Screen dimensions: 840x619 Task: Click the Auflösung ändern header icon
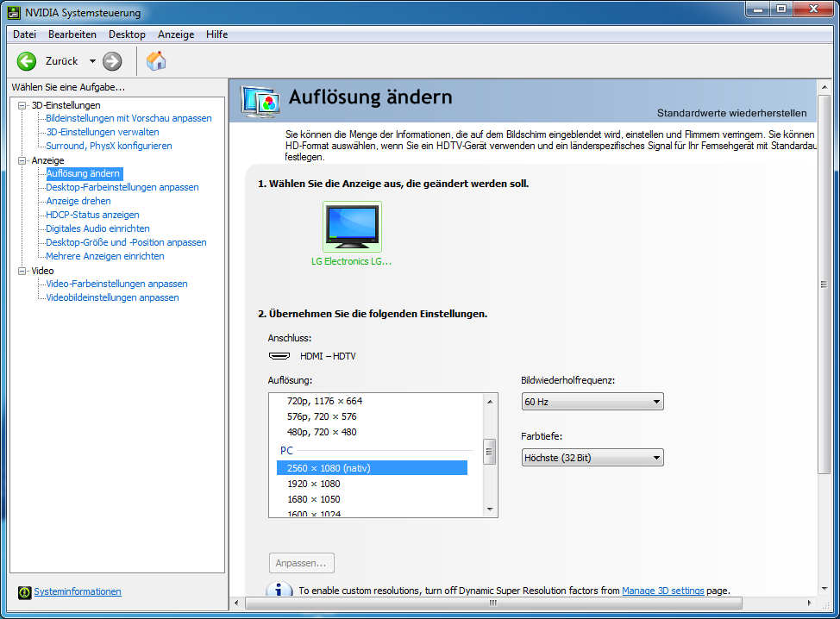[260, 101]
